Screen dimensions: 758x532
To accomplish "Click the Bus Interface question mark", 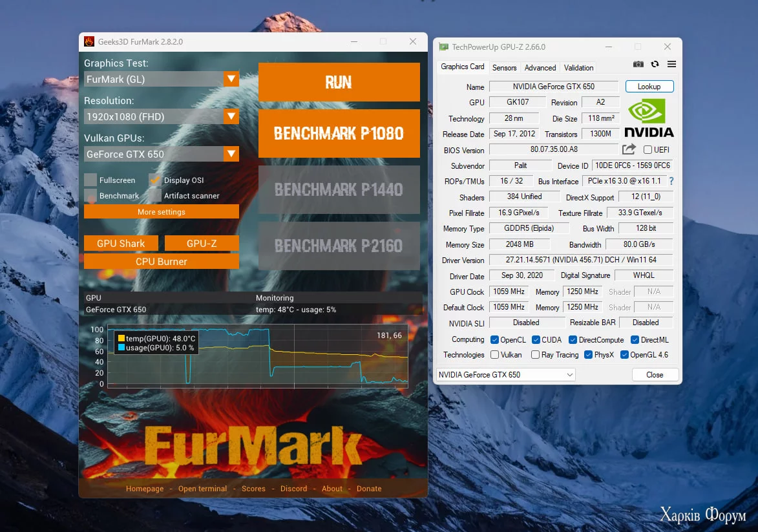I will tap(671, 181).
